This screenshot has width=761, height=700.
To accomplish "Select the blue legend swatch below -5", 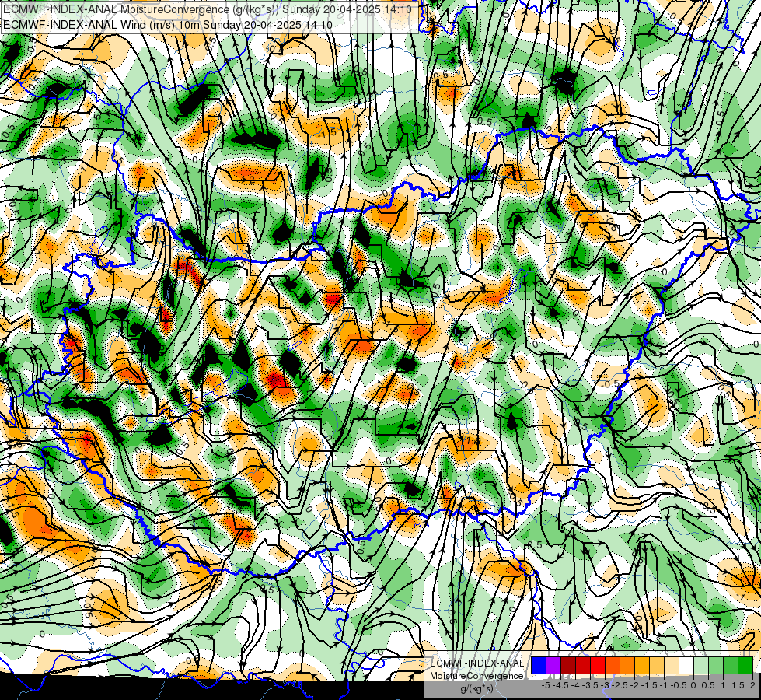I will tap(539, 665).
